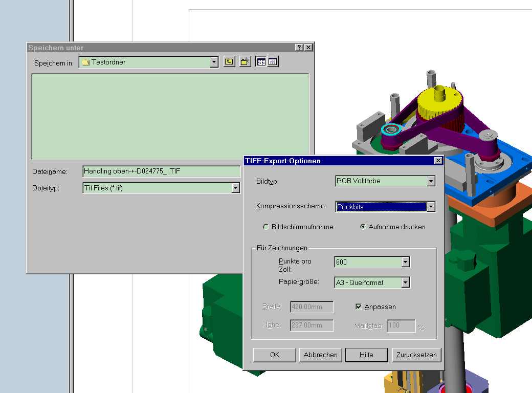The height and width of the screenshot is (393, 532).
Task: Click the help question mark in Speichern unter
Action: (299, 48)
